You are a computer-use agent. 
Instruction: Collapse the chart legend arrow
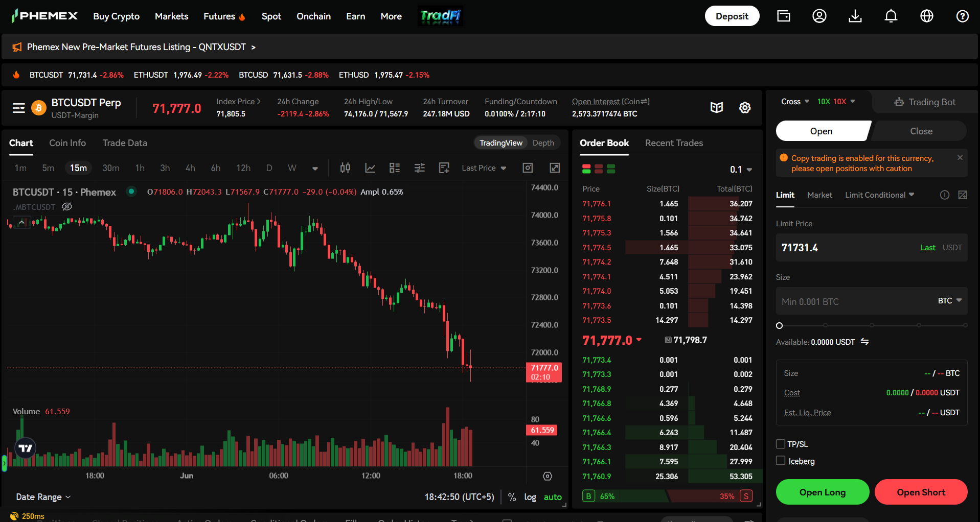pyautogui.click(x=21, y=222)
